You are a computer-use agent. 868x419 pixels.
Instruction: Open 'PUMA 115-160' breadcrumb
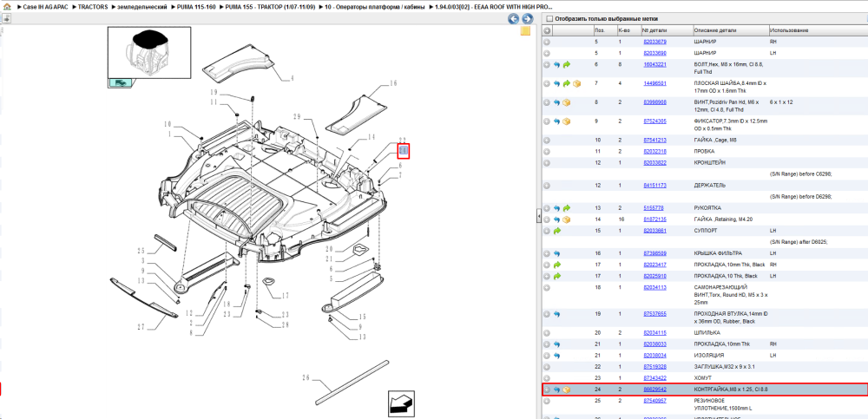(x=196, y=7)
